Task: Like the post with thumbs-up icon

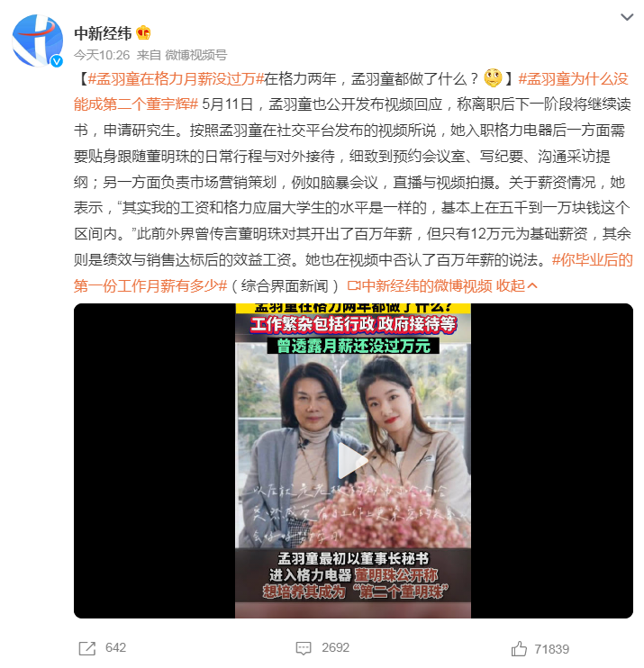Action: (x=519, y=648)
